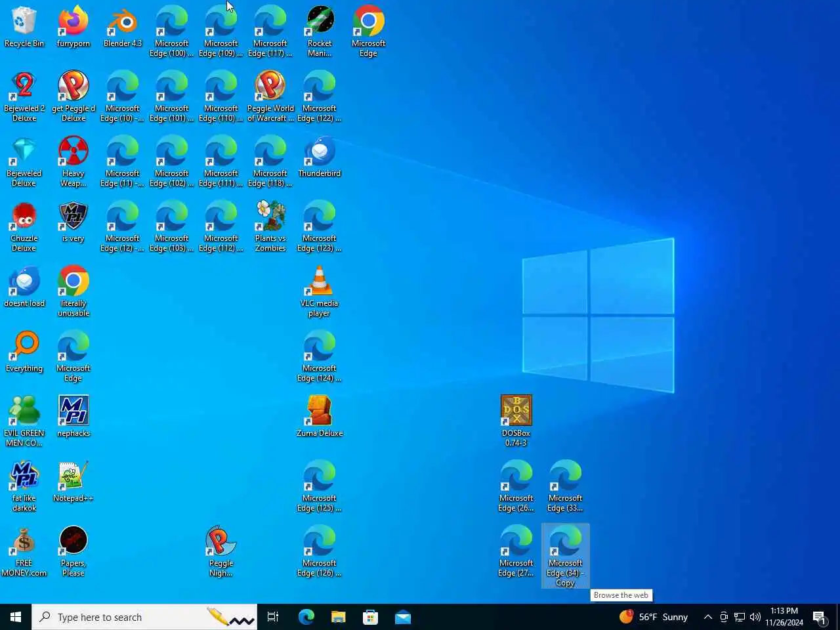The image size is (840, 630).
Task: Open the notification Action Center
Action: pos(820,617)
